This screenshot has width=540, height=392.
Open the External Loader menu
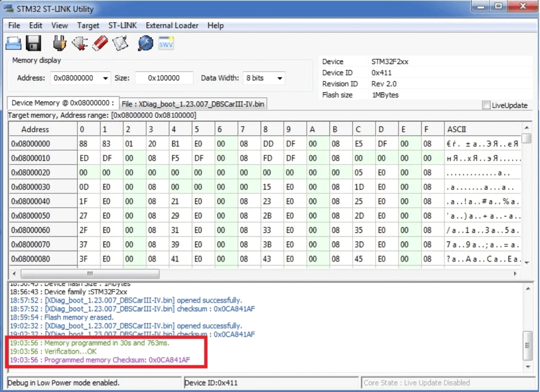tap(172, 25)
